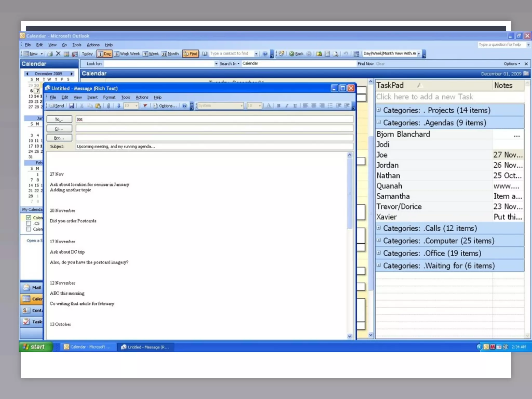Click the paperclip Insert File icon
532x399 pixels.
click(109, 106)
